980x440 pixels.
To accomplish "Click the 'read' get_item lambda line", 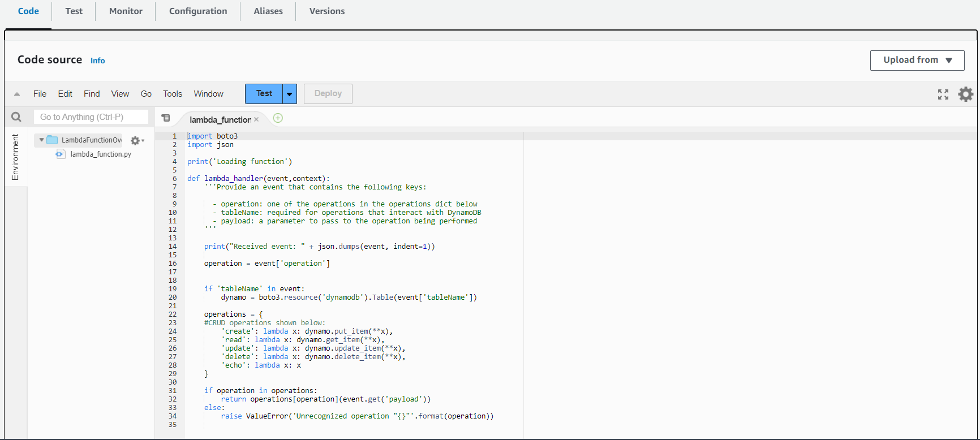I will click(x=303, y=340).
